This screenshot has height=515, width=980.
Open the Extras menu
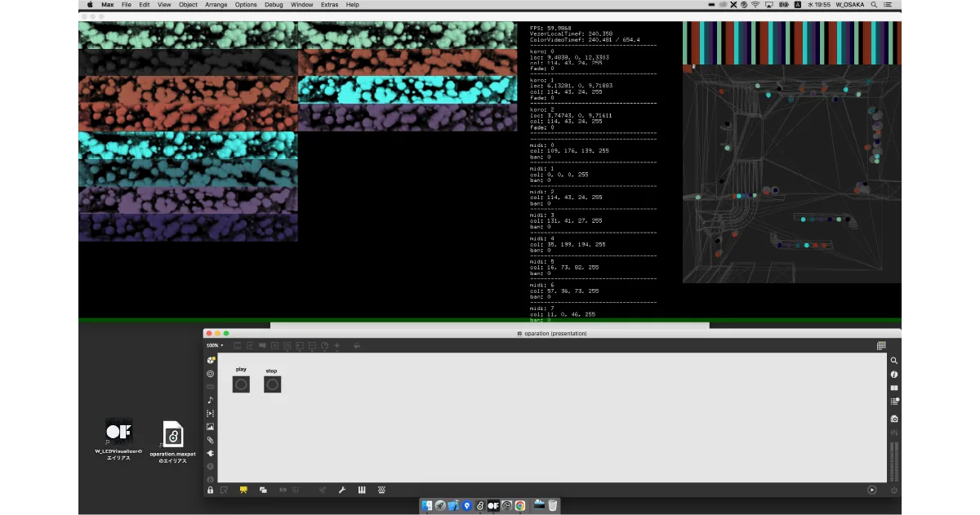329,5
